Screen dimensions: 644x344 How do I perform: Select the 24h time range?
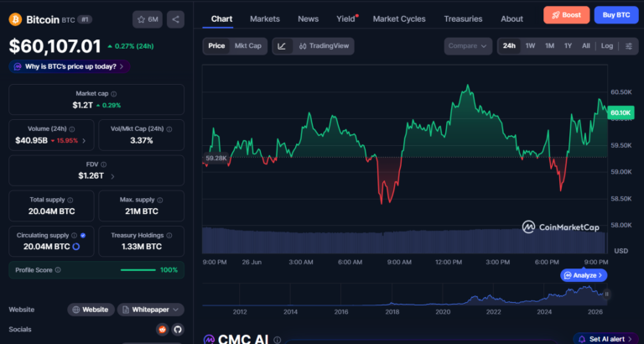tap(509, 46)
